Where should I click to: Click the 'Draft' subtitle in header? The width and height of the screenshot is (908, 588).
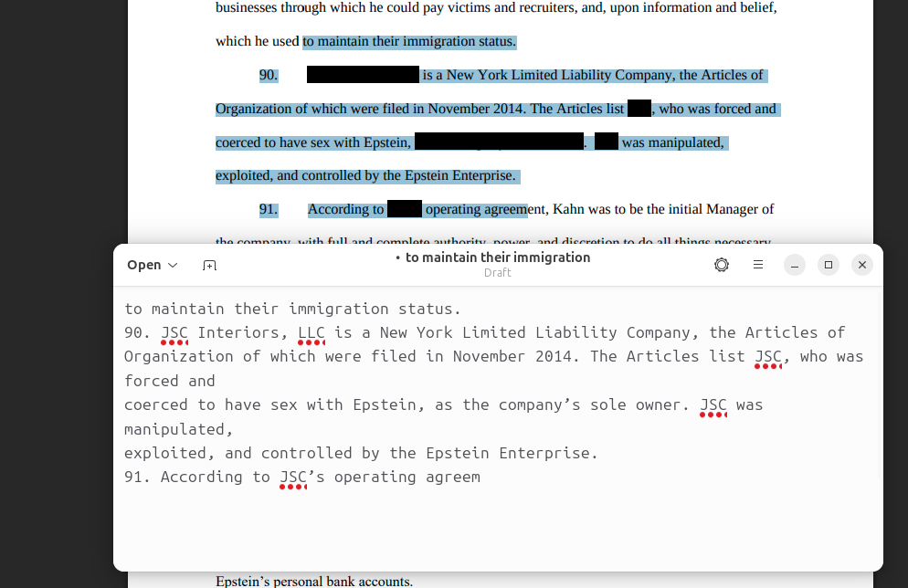tap(498, 273)
